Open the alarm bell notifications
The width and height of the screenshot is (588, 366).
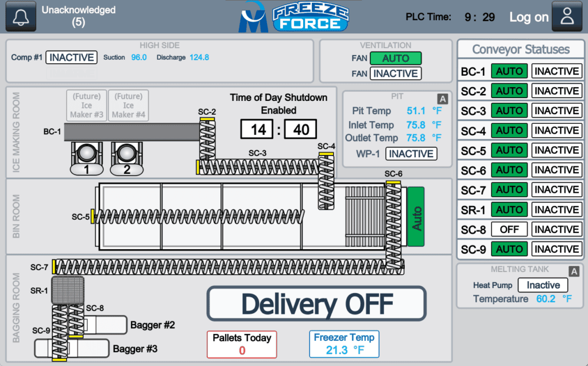coord(21,16)
